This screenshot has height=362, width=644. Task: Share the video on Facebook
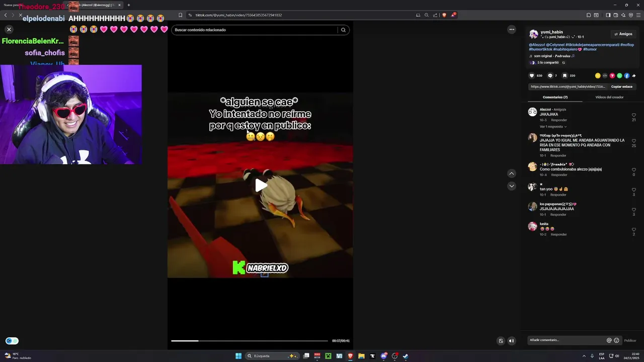click(x=627, y=75)
